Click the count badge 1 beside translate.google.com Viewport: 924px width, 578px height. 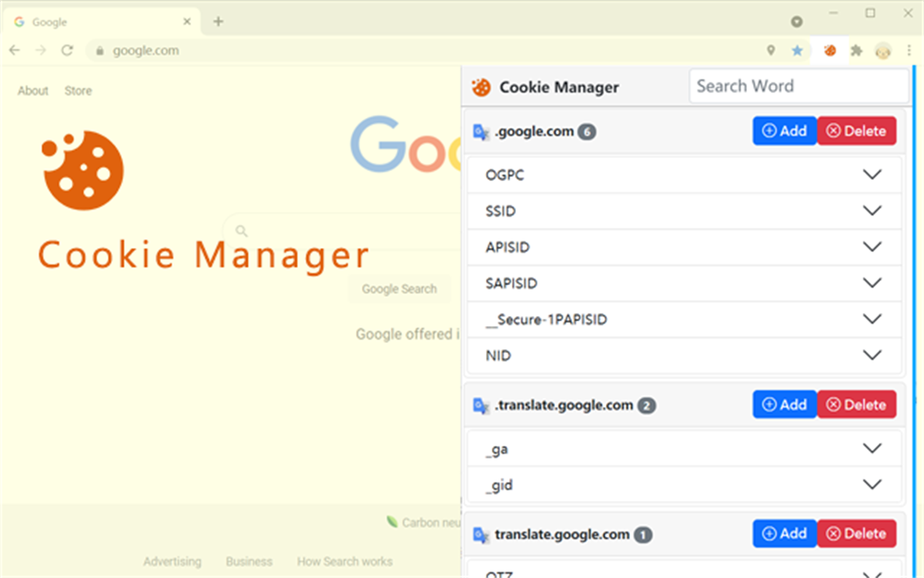pos(643,535)
